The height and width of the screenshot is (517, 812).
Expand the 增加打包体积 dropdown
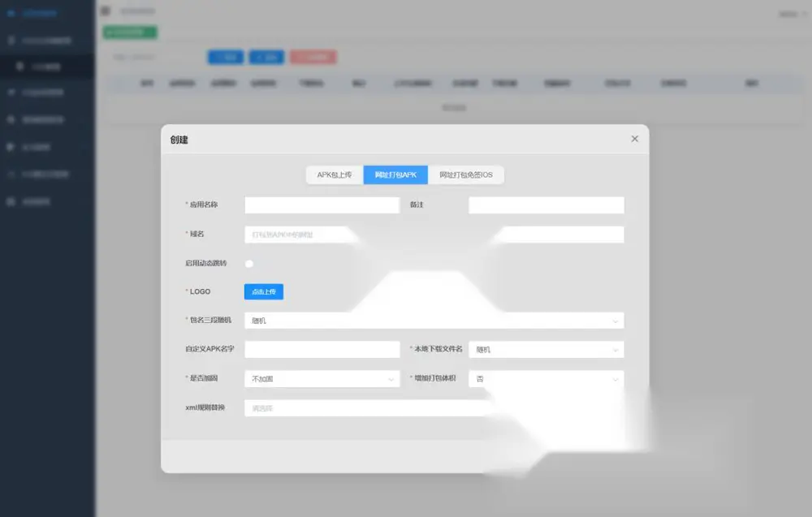coord(546,379)
